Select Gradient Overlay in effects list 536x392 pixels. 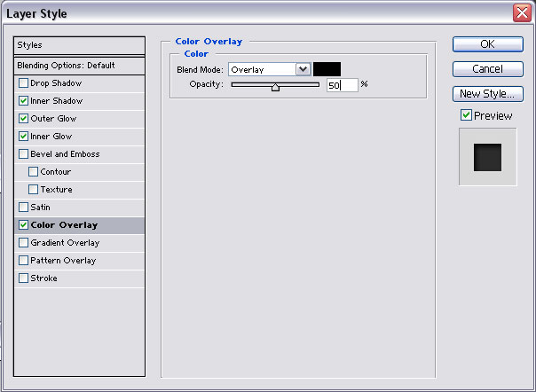coord(65,243)
